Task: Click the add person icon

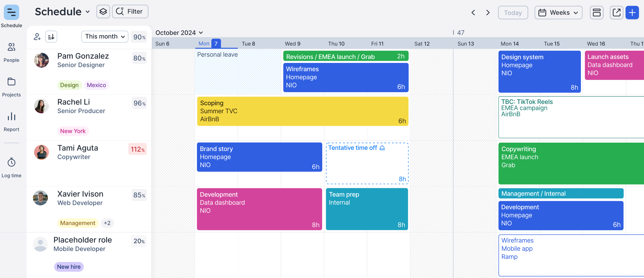Action: 37,37
